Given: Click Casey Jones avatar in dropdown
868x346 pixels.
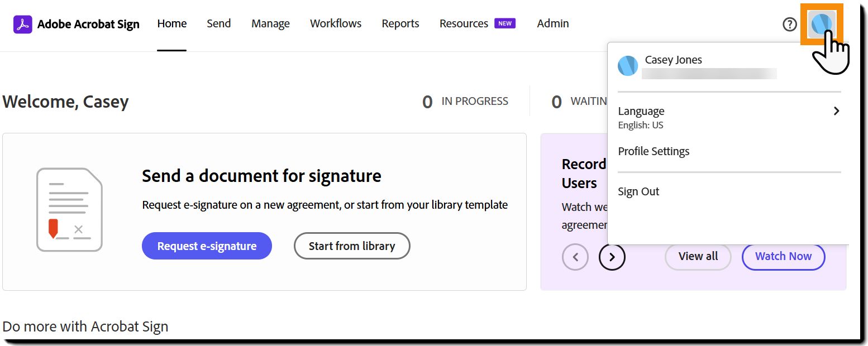Looking at the screenshot, I should click(628, 66).
